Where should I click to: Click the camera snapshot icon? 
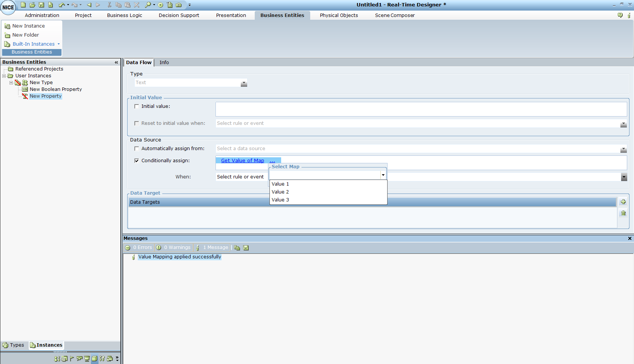(179, 5)
